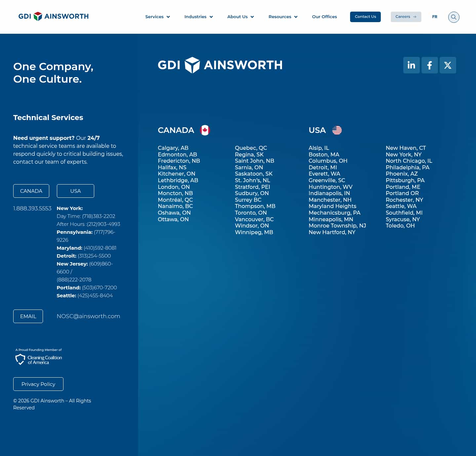Call the 1.888.393.5553 number

point(32,208)
